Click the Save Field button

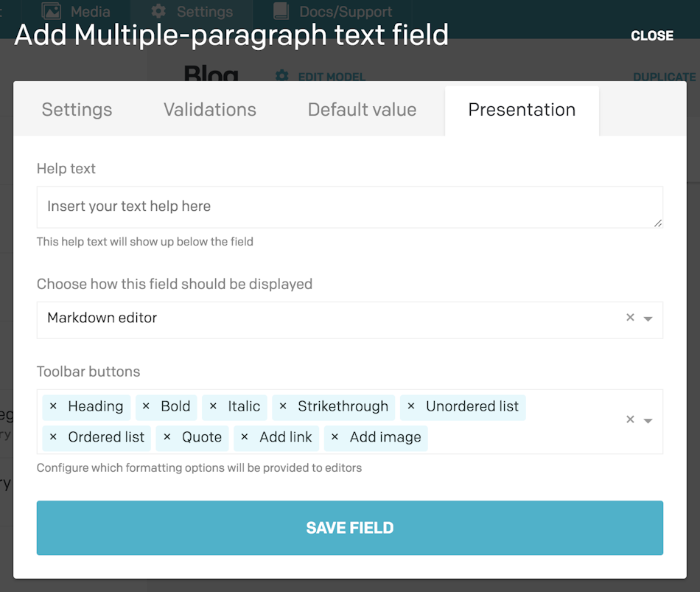pos(349,528)
